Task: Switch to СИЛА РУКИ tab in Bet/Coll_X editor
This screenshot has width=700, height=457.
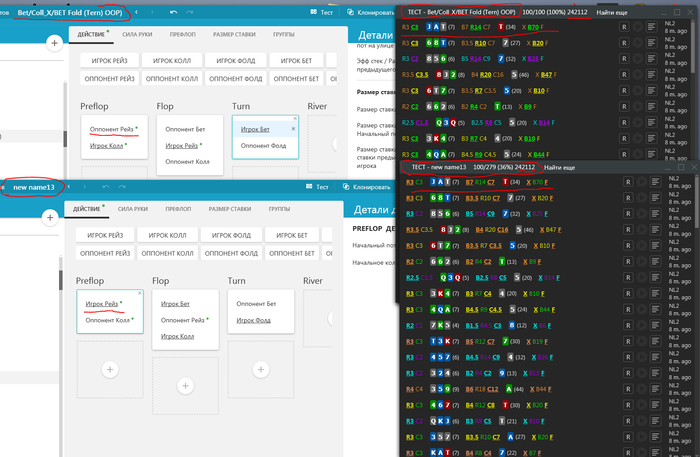Action: [x=137, y=34]
